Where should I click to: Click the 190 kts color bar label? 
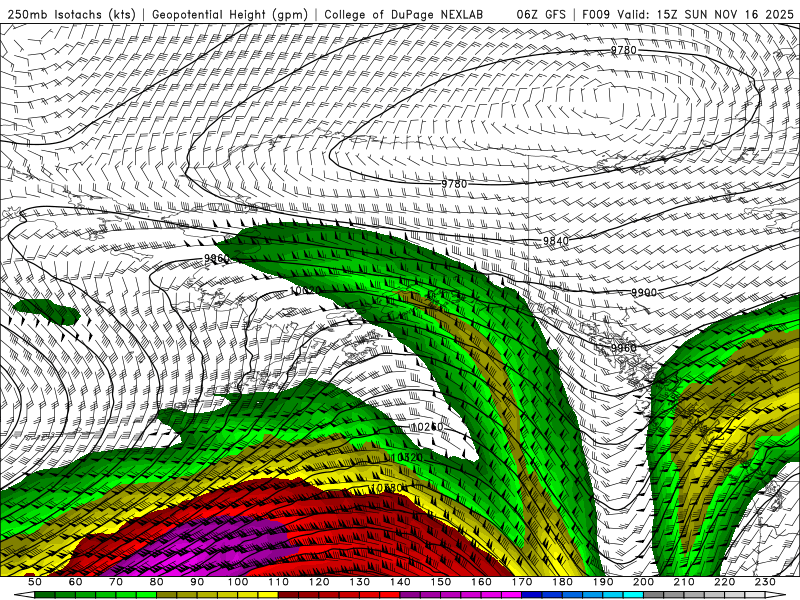[x=603, y=582]
